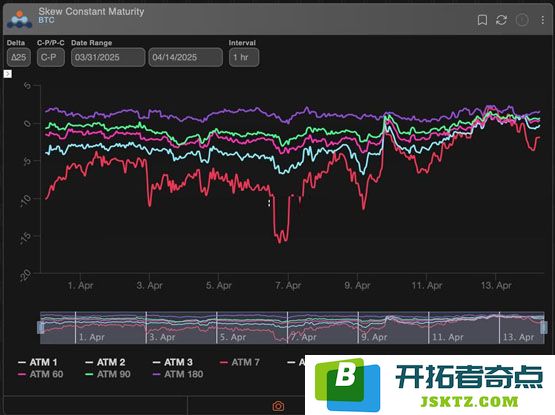This screenshot has height=415, width=555.
Task: Click the 13. Apr x-axis label
Action: tap(496, 285)
